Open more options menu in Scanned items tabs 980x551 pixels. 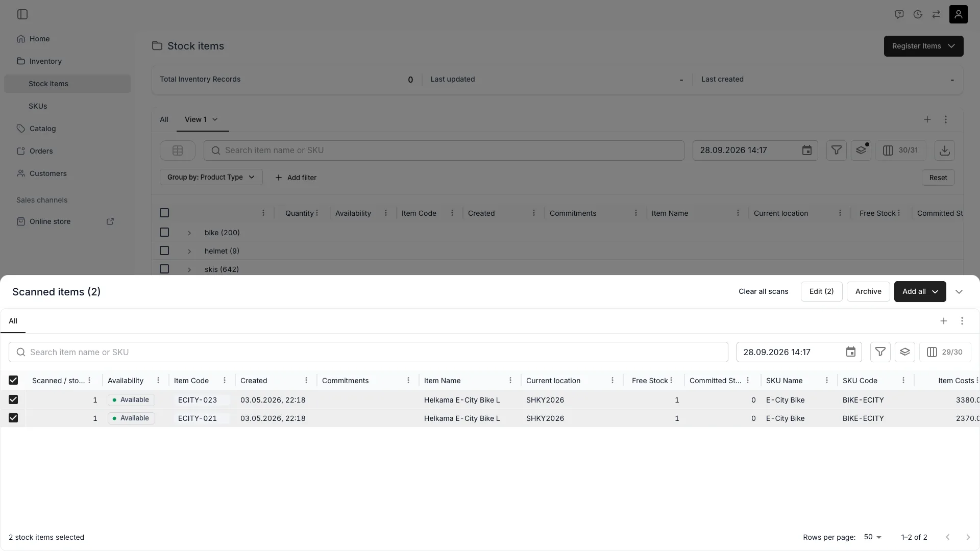point(962,321)
